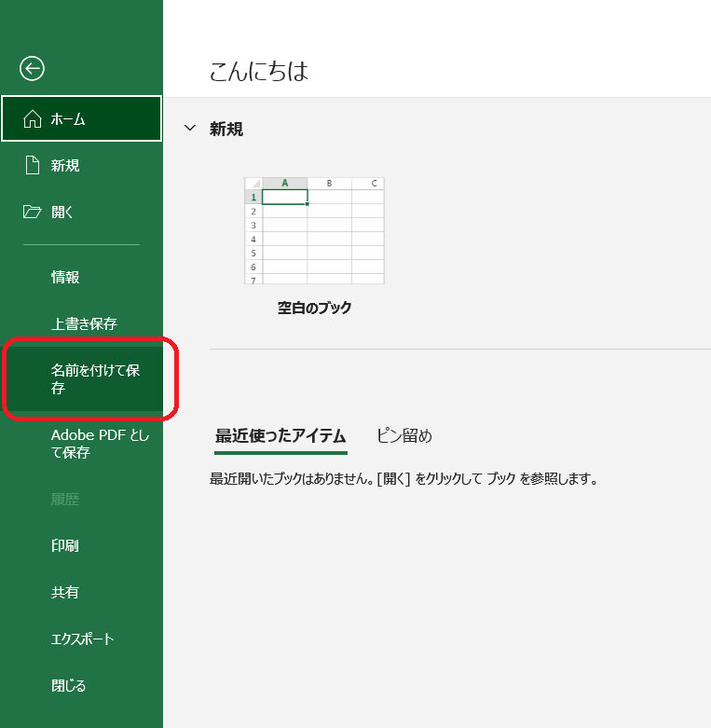Click the blank page icon beside 新規
The height and width of the screenshot is (728, 711).
(x=33, y=166)
